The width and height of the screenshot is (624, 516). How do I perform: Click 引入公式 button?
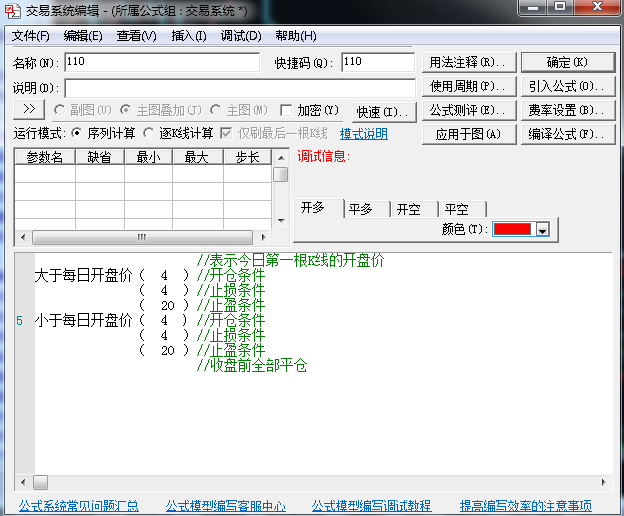pos(567,86)
